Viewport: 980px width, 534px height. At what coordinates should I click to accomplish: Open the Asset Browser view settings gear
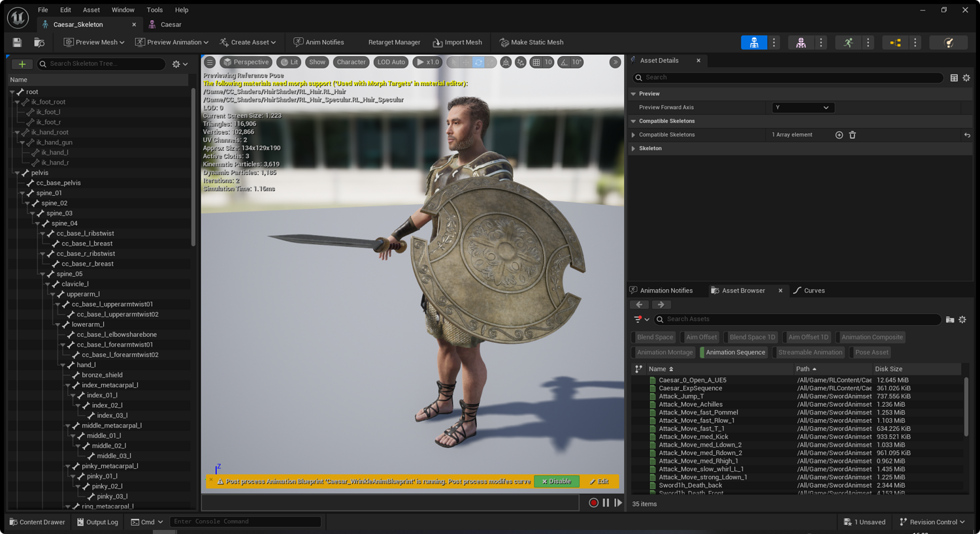coord(962,319)
